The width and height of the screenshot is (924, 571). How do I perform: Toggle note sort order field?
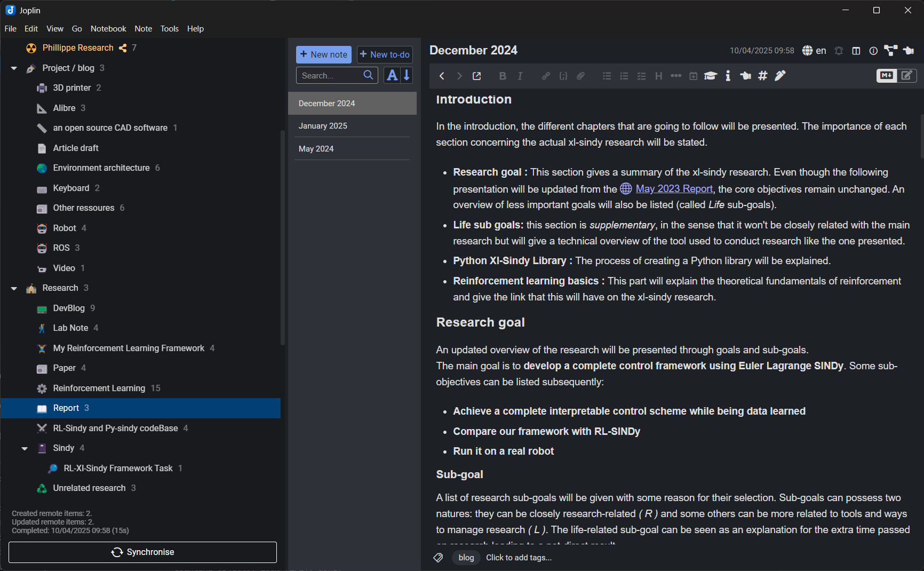pyautogui.click(x=392, y=75)
